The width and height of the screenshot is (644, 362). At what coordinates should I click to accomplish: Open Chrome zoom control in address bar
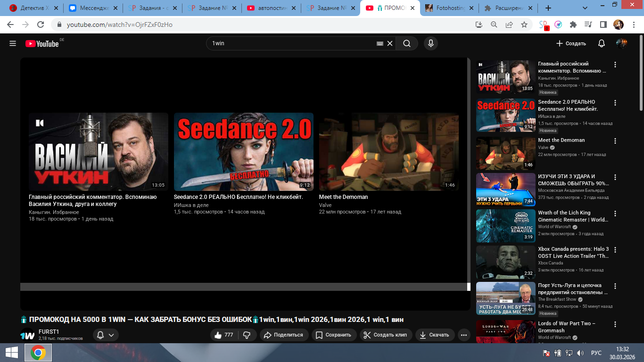[x=494, y=25]
